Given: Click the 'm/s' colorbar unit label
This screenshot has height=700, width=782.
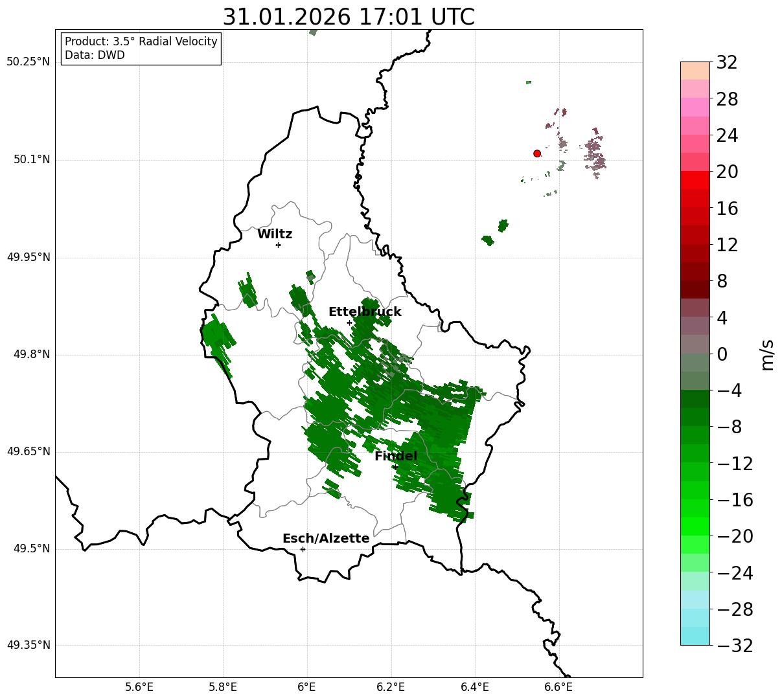Looking at the screenshot, I should (768, 354).
